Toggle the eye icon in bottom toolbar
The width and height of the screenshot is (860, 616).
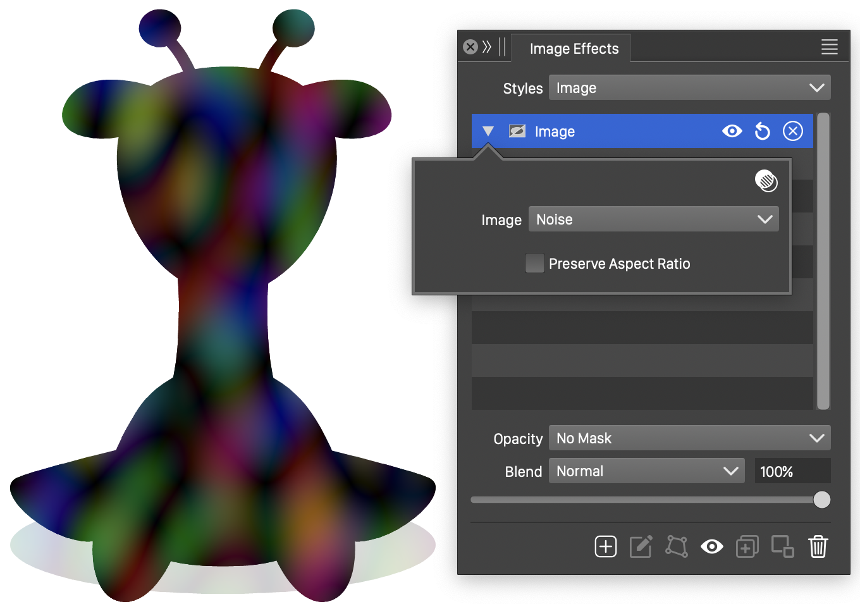click(x=711, y=546)
